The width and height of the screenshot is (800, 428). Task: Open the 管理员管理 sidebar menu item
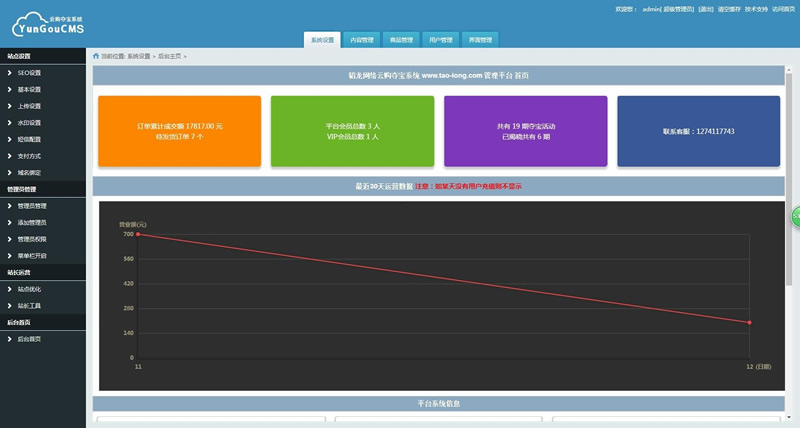tap(32, 206)
